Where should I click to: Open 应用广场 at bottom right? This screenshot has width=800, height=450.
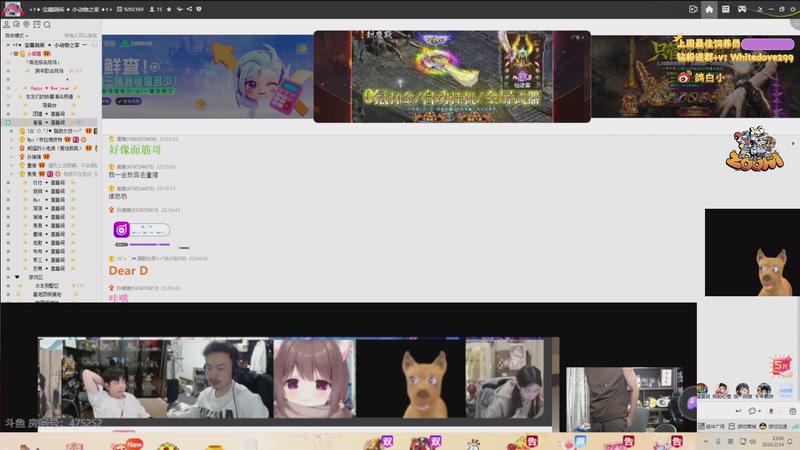coord(712,426)
